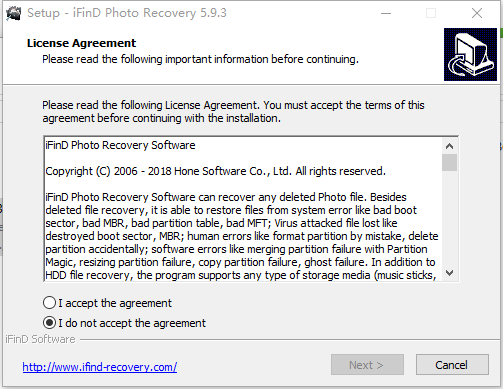Click inside the license text box

click(x=243, y=209)
